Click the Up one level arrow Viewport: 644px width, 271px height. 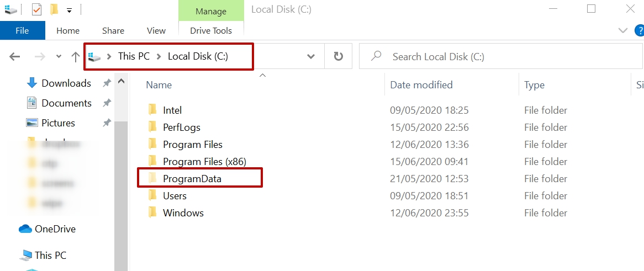pos(76,56)
